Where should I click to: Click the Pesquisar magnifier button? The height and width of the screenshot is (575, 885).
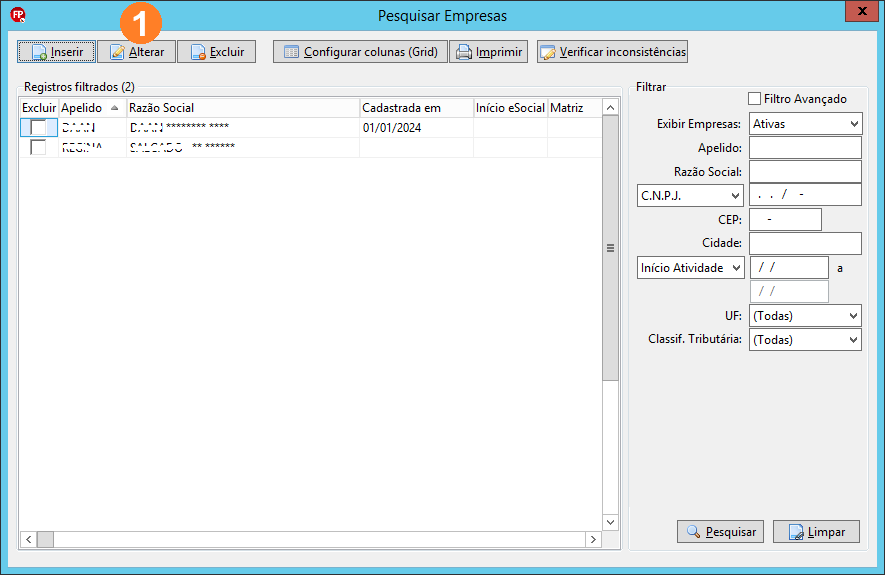tap(720, 532)
